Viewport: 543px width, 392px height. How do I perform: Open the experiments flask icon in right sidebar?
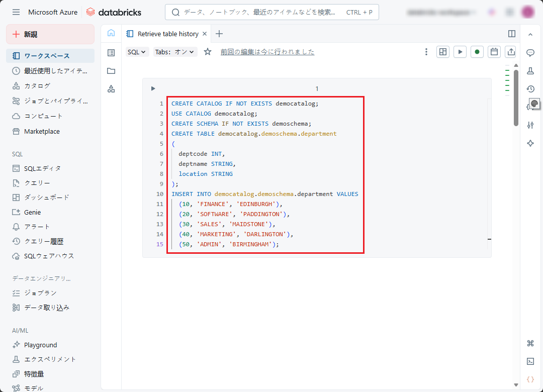(x=530, y=71)
